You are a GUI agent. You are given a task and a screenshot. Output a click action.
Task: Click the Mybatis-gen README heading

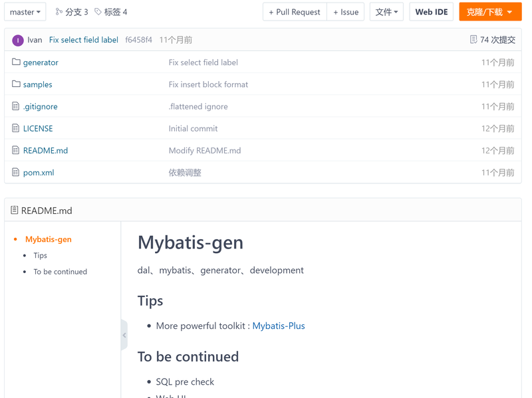coord(190,243)
